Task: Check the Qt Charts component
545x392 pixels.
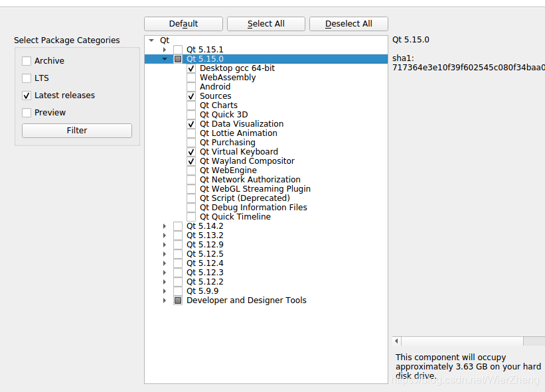Action: [191, 105]
